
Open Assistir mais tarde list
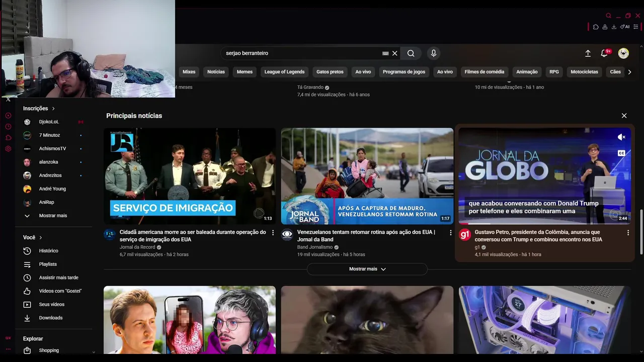pyautogui.click(x=59, y=278)
